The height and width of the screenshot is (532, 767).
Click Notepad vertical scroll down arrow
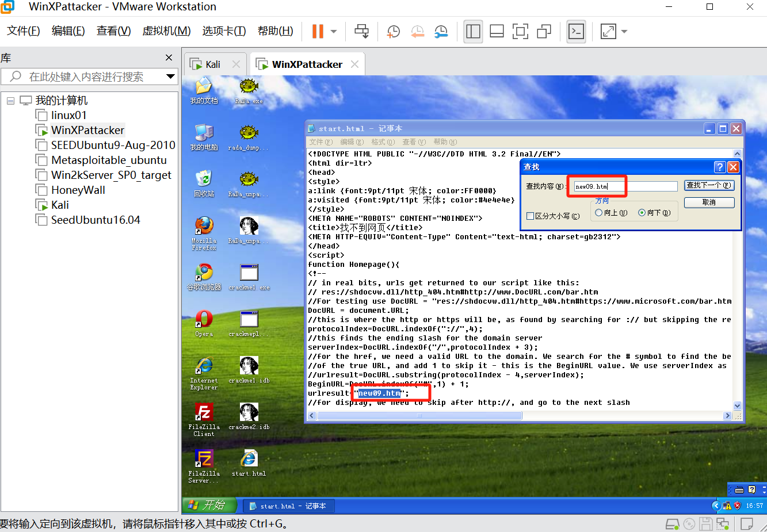pos(738,405)
